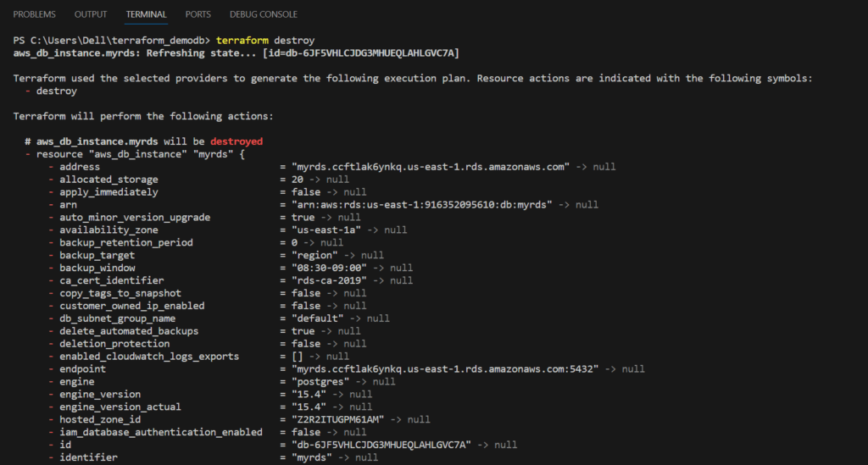Click the address value ending in amazonaws.com
868x465 pixels.
431,167
